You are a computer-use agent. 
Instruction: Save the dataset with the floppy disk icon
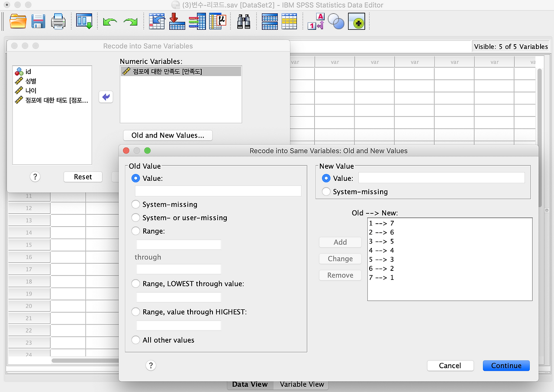[38, 21]
